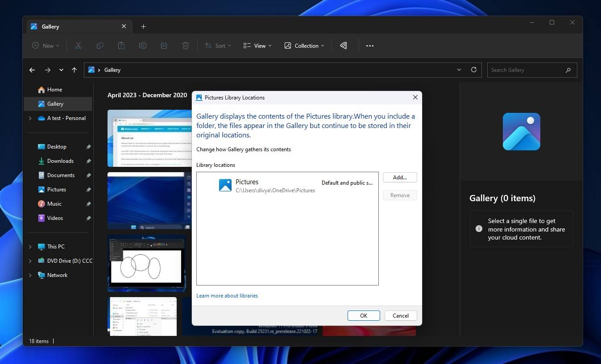Viewport: 601px width, 364px height.
Task: Unpin Downloads from Quick access
Action: tap(88, 161)
